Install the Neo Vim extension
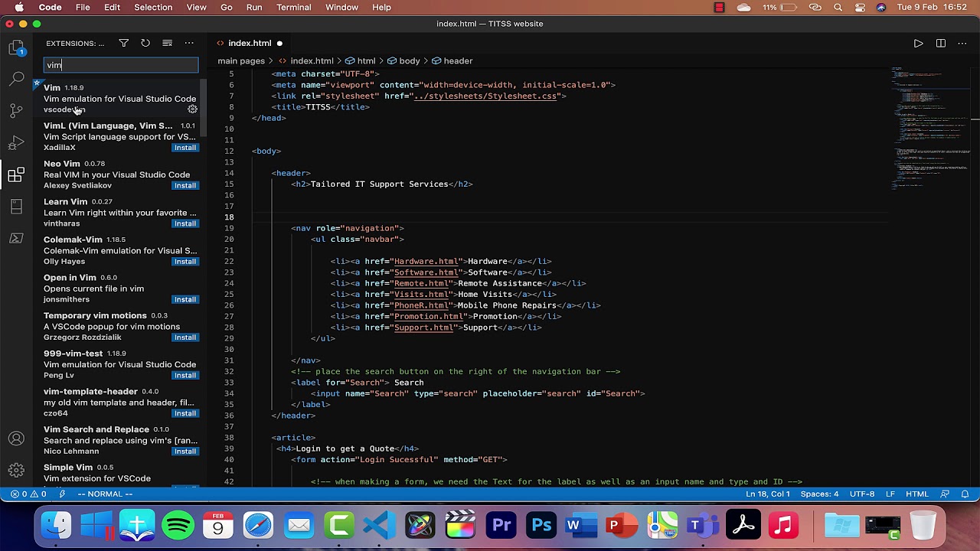 click(185, 186)
